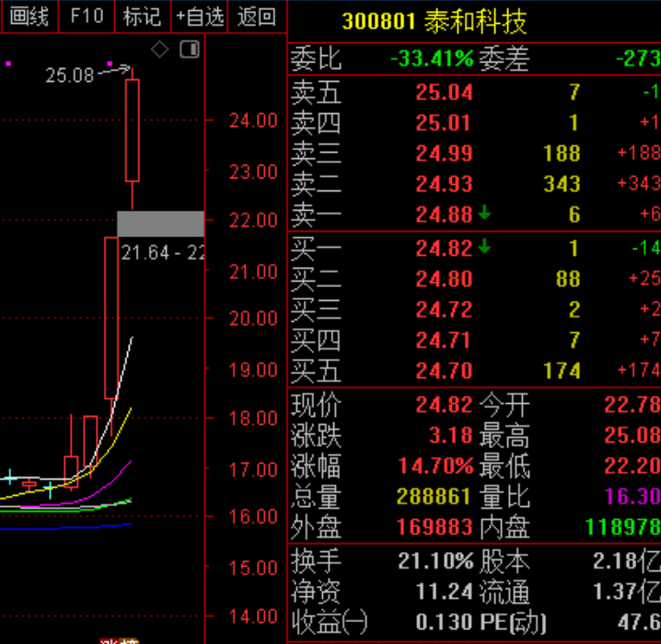Screen dimensions: 661x644
Task: Click 总量 value 288861
Action: pos(435,497)
